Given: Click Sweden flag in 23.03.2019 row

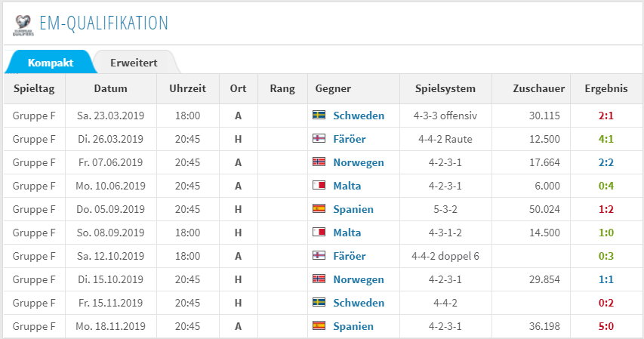Looking at the screenshot, I should pyautogui.click(x=319, y=115).
